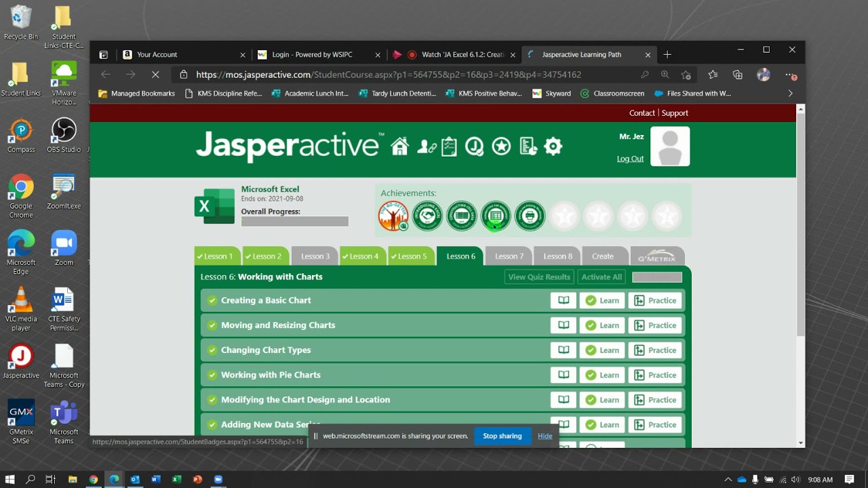Open the star badges icon
Image resolution: width=868 pixels, height=488 pixels.
(501, 146)
